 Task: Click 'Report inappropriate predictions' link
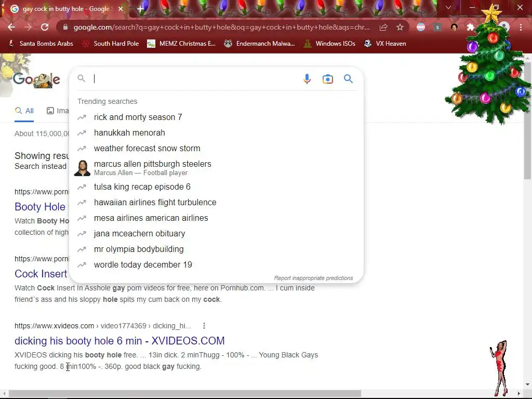tap(313, 278)
